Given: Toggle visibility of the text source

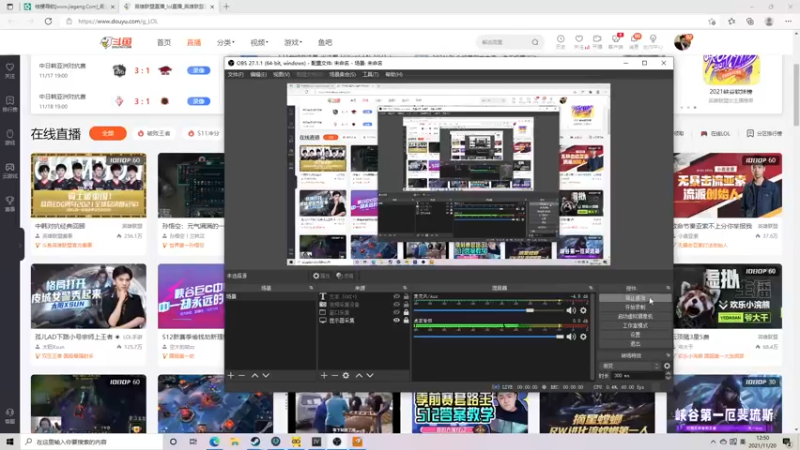Looking at the screenshot, I should point(396,296).
